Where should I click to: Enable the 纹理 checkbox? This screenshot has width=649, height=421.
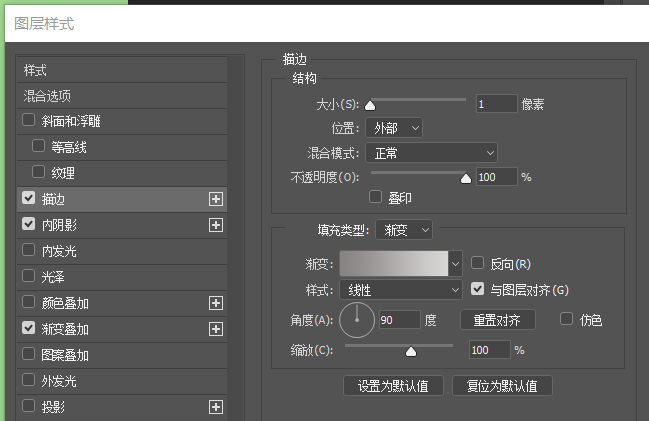(38, 172)
